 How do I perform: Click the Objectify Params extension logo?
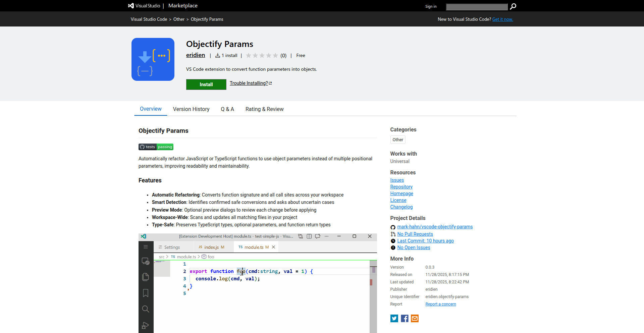tap(153, 59)
